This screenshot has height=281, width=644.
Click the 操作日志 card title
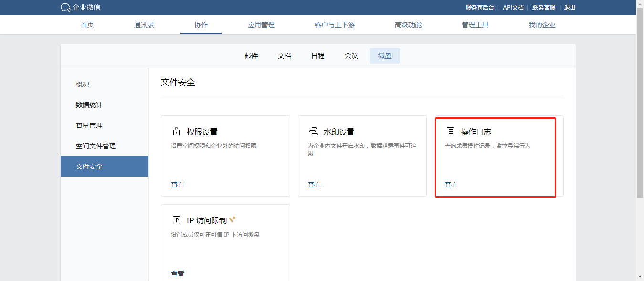[x=476, y=132]
